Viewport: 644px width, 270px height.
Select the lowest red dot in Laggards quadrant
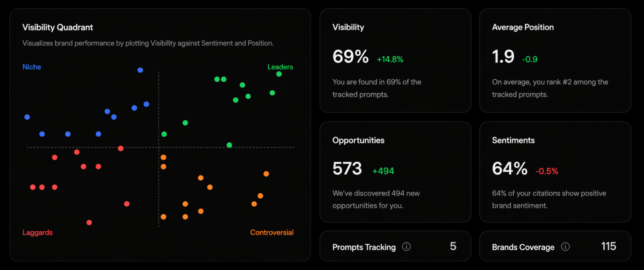tap(89, 222)
